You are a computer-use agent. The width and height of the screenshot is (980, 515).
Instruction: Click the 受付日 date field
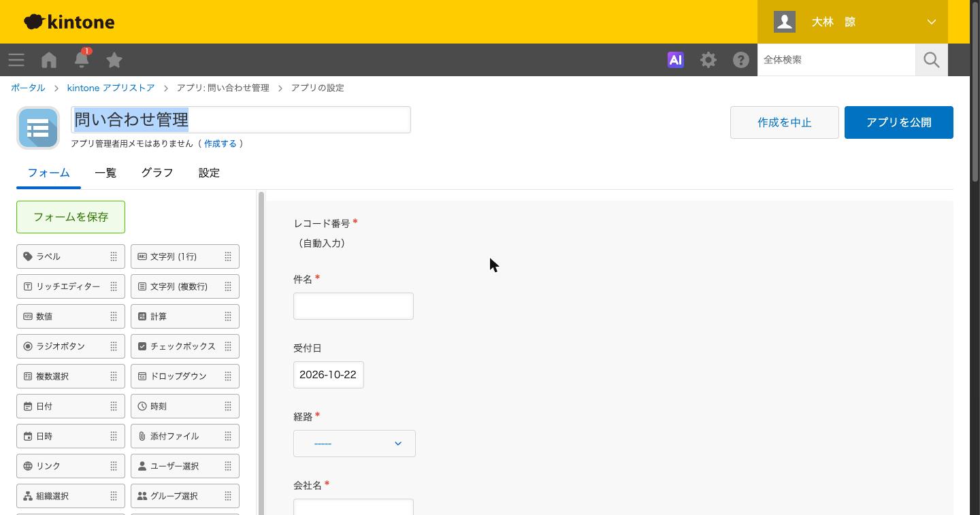[329, 375]
